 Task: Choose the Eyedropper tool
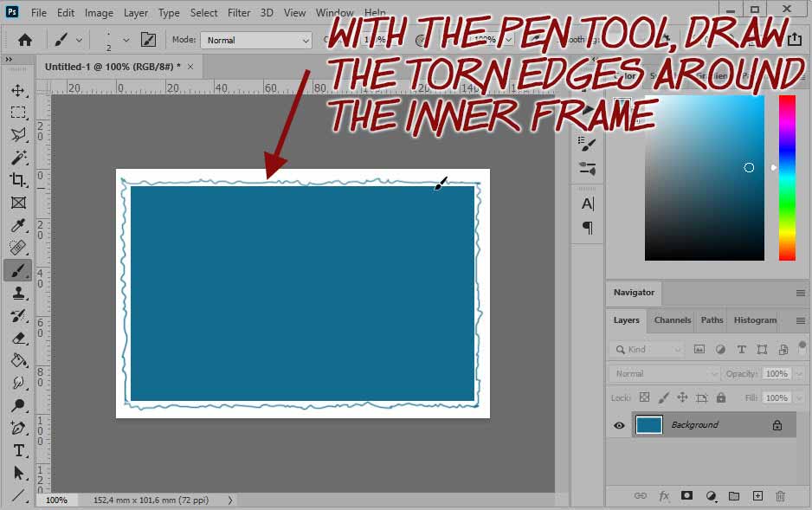click(18, 225)
